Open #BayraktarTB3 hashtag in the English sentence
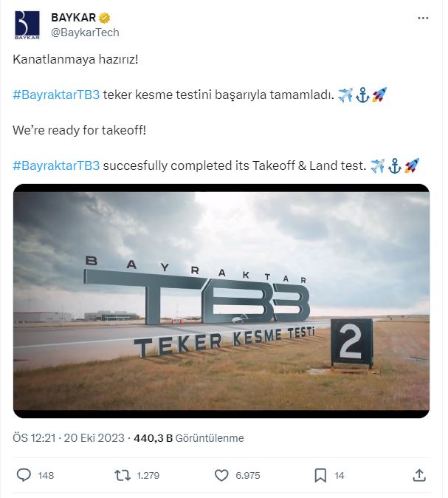The width and height of the screenshot is (448, 498). click(x=56, y=166)
